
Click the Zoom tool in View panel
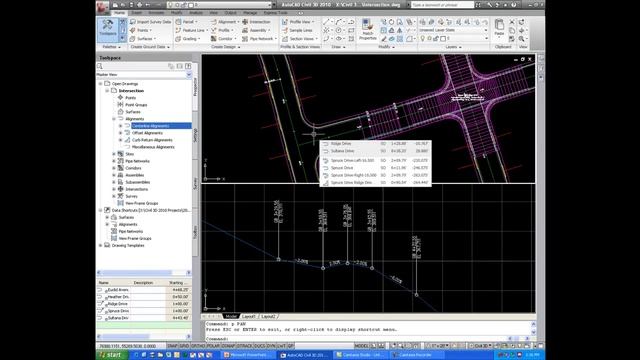(x=521, y=39)
